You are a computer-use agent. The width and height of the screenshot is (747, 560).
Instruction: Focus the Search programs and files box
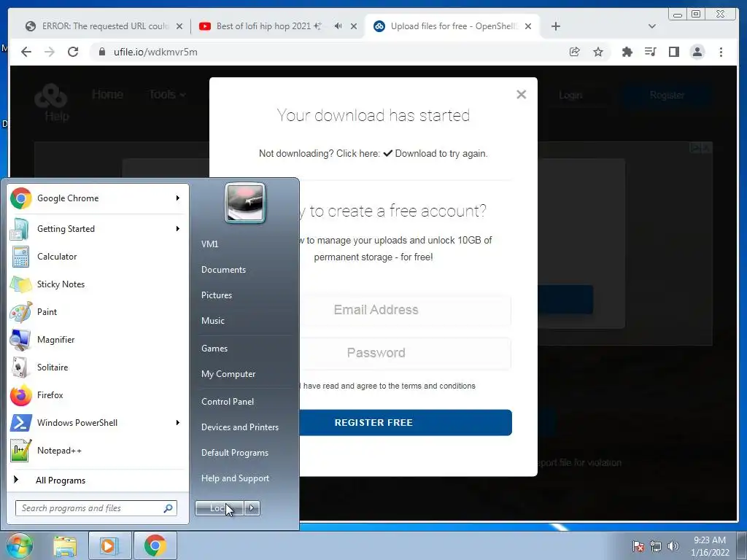96,508
